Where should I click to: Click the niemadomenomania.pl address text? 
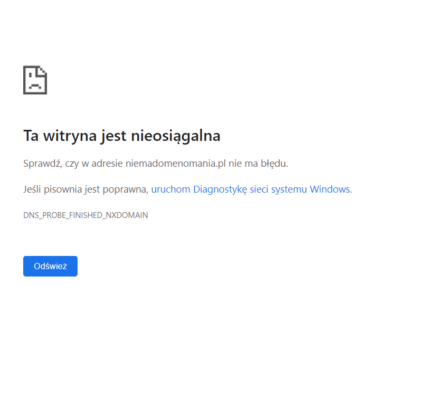tap(176, 163)
